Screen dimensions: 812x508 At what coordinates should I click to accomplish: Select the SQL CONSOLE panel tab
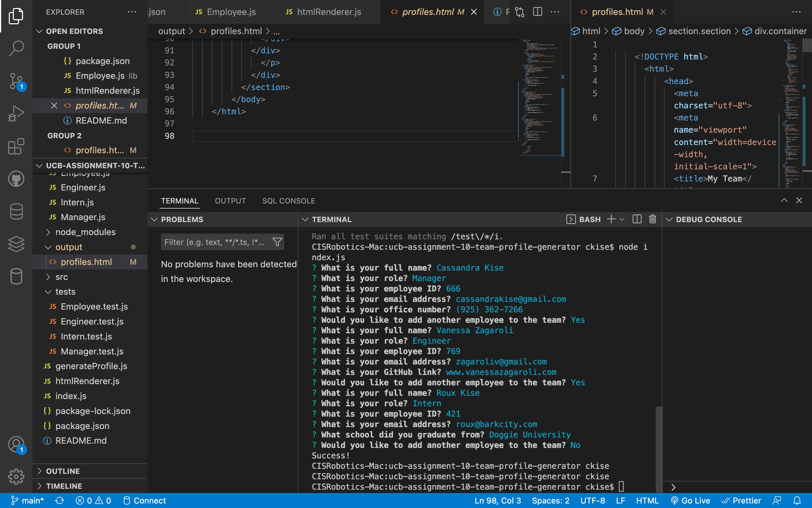click(288, 201)
